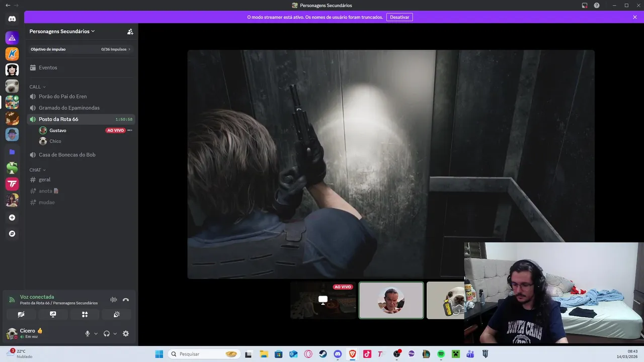Viewport: 644px width, 362px height.
Task: Open Discord direct messages home icon
Action: 12,19
